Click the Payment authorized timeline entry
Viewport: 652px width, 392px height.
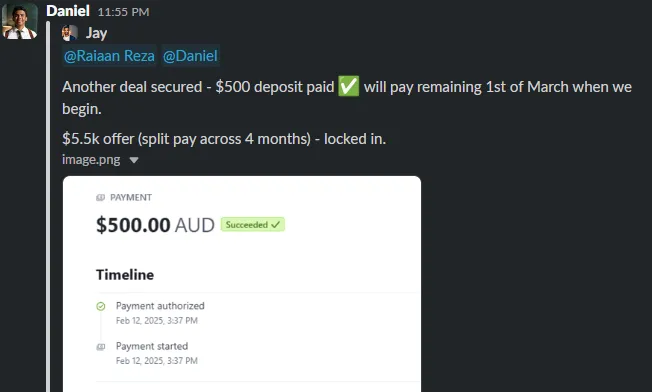point(160,313)
